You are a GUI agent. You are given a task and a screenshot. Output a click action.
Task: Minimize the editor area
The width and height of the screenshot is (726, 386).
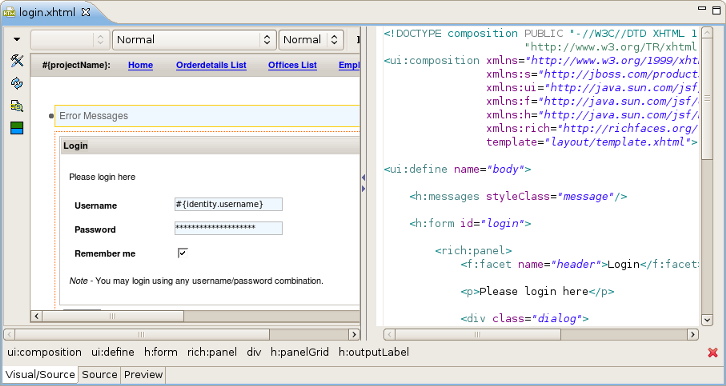pyautogui.click(x=702, y=8)
